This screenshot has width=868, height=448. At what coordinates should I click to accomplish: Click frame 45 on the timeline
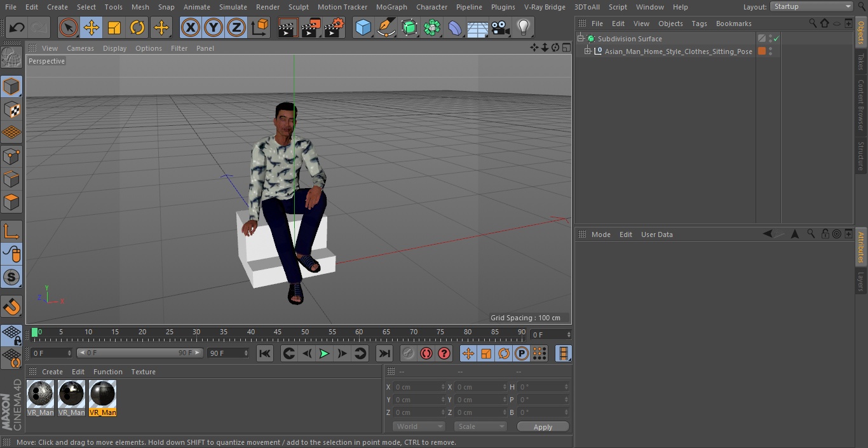(278, 333)
